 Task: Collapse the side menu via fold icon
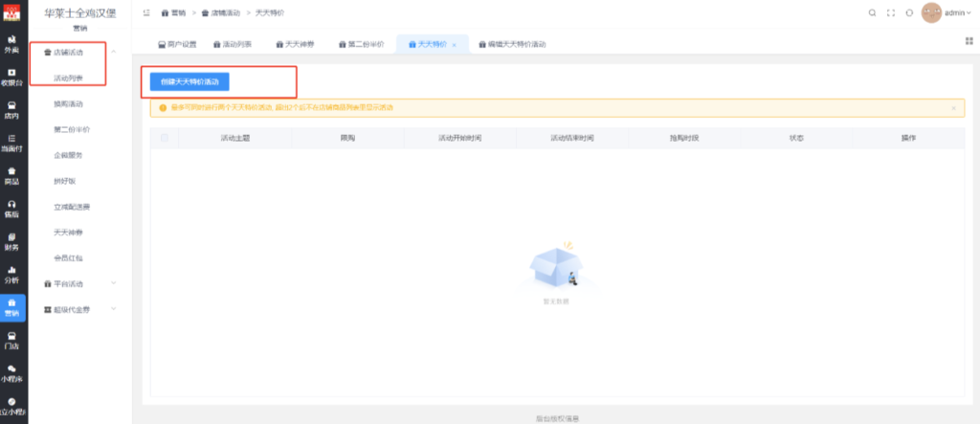(x=146, y=12)
